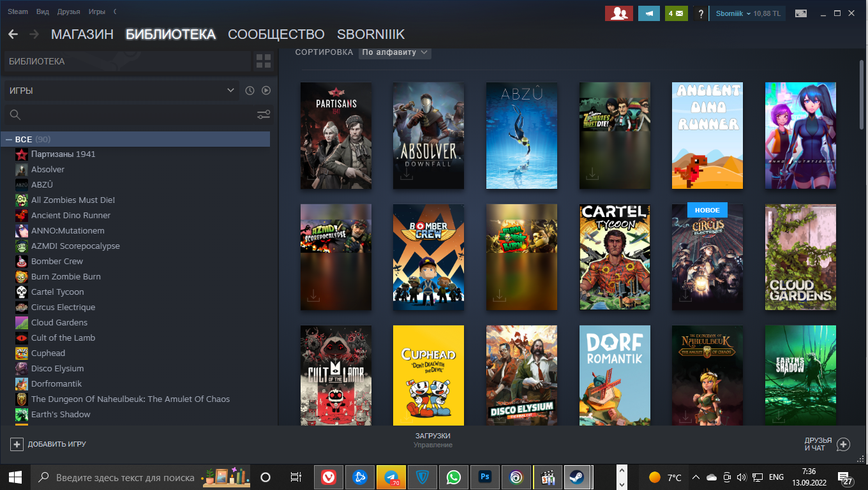
Task: Open the Bomber Crew cover
Action: point(428,257)
